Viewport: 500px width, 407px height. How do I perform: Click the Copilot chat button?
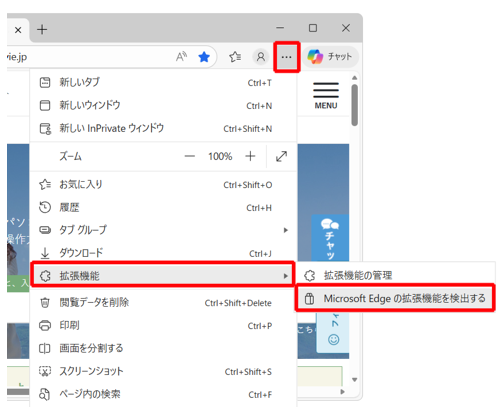pyautogui.click(x=330, y=57)
